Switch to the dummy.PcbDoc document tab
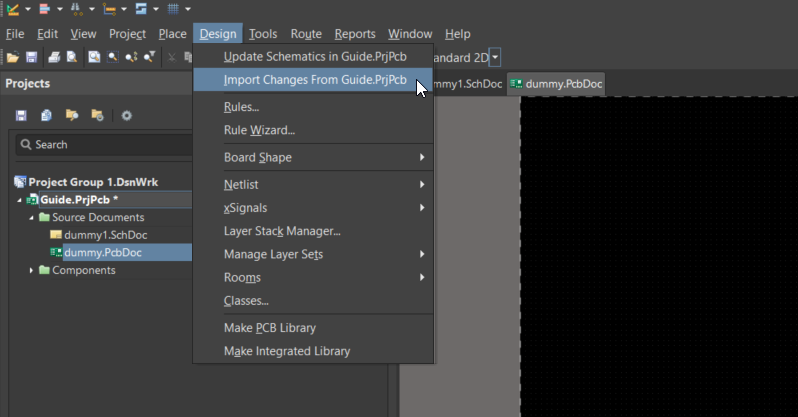 pos(555,84)
